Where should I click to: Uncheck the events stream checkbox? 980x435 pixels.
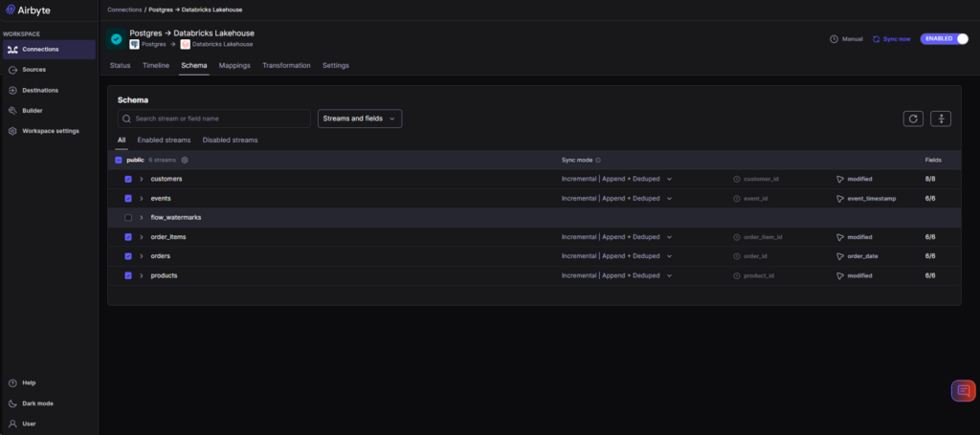(x=128, y=199)
